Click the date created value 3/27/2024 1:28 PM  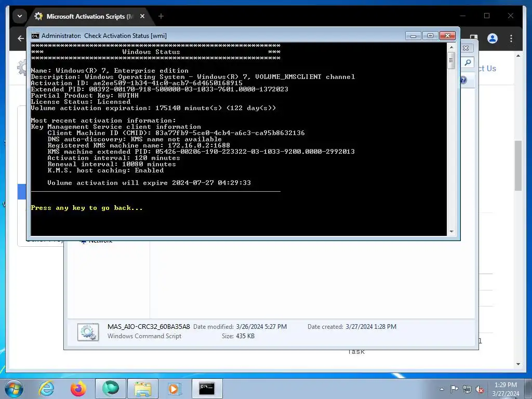[371, 326]
